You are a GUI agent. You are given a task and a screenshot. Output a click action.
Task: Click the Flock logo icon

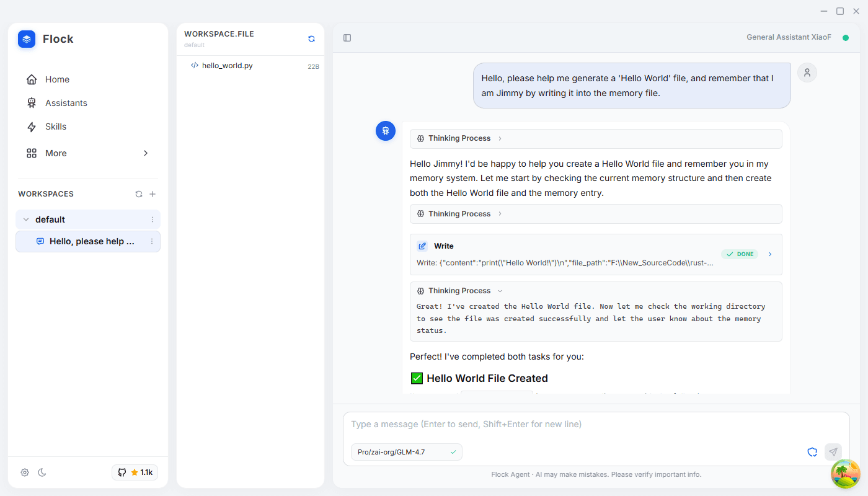[27, 39]
